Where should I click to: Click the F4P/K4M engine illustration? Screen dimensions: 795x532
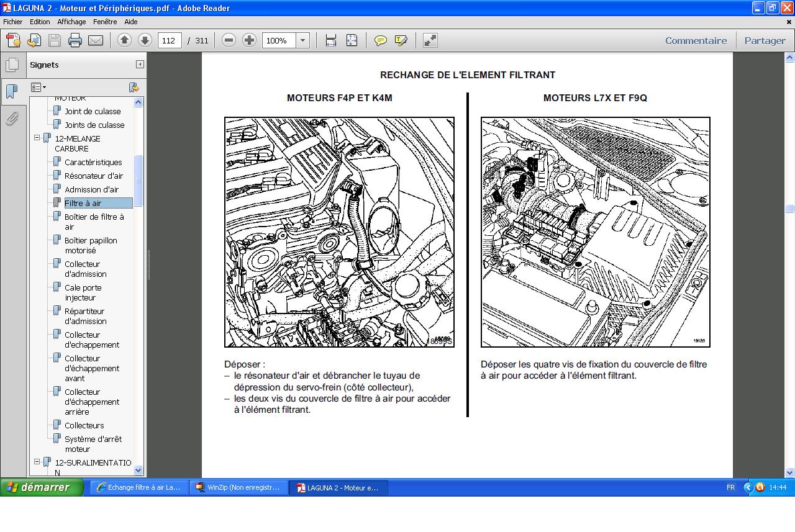(x=339, y=232)
